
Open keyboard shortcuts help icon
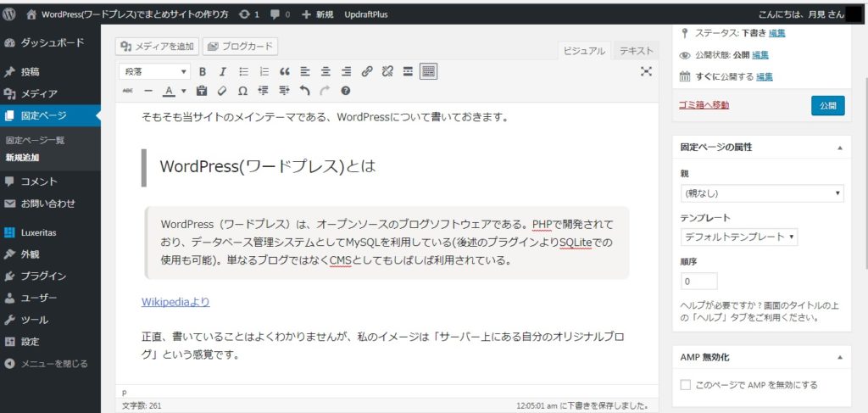(346, 91)
